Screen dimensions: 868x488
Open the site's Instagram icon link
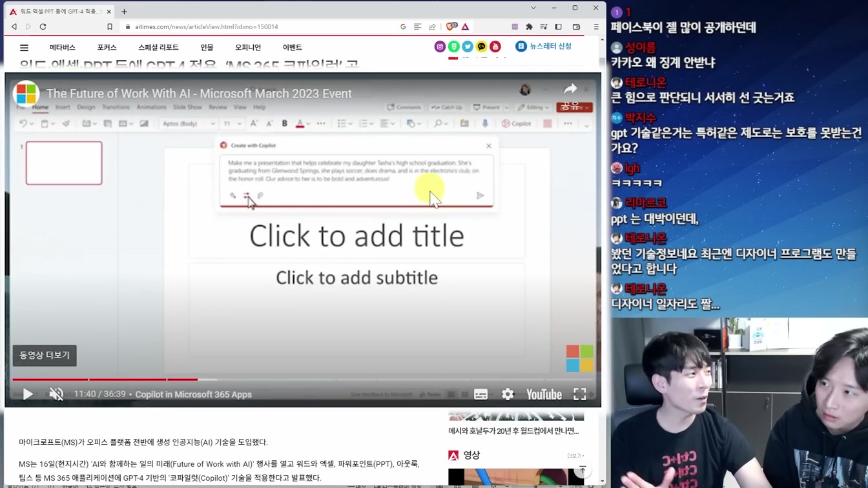point(440,46)
